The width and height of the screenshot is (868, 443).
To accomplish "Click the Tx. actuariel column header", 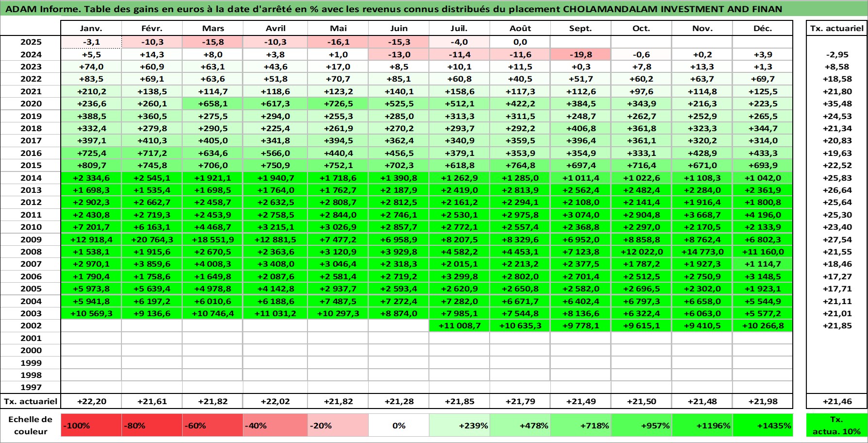I will click(x=837, y=28).
